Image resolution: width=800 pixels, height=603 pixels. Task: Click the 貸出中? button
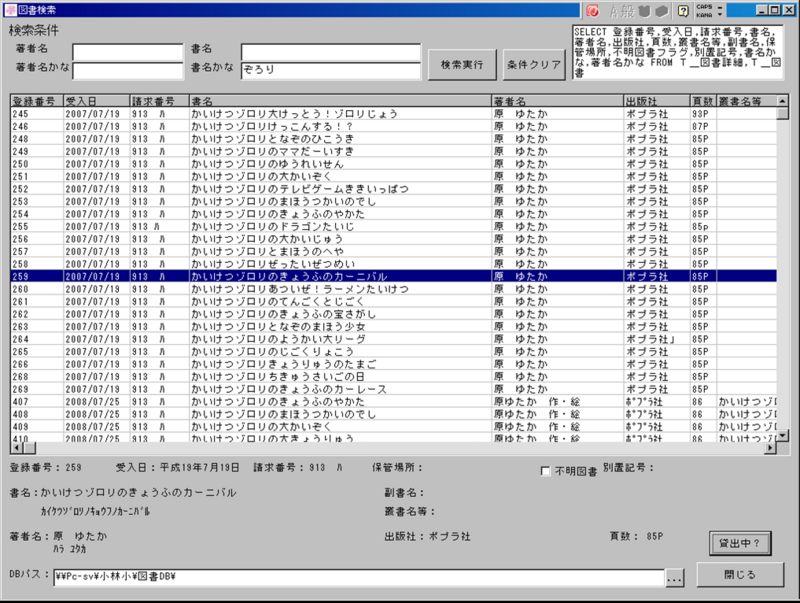tap(739, 543)
